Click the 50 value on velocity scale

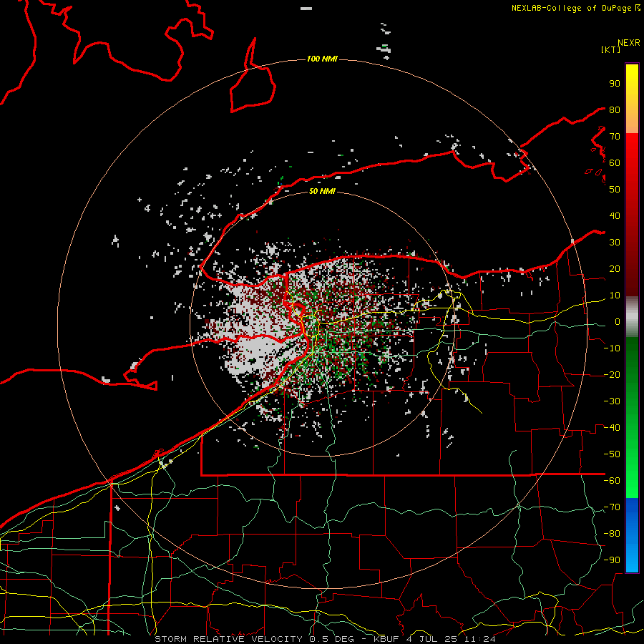tap(615, 190)
